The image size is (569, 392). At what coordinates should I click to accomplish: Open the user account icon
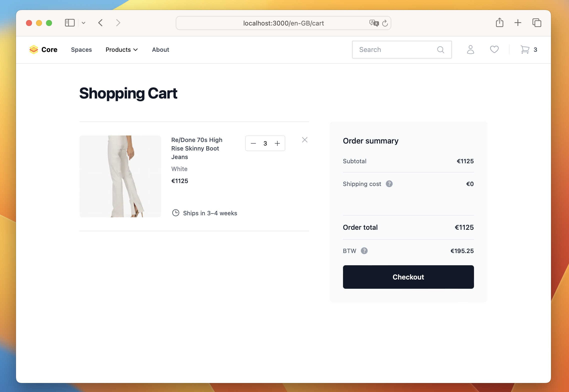(x=470, y=49)
